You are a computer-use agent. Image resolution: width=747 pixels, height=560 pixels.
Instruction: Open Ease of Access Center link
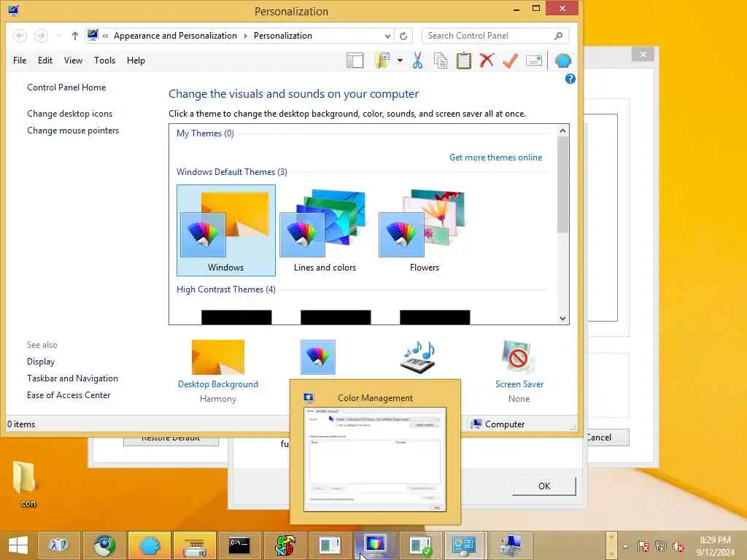click(69, 394)
